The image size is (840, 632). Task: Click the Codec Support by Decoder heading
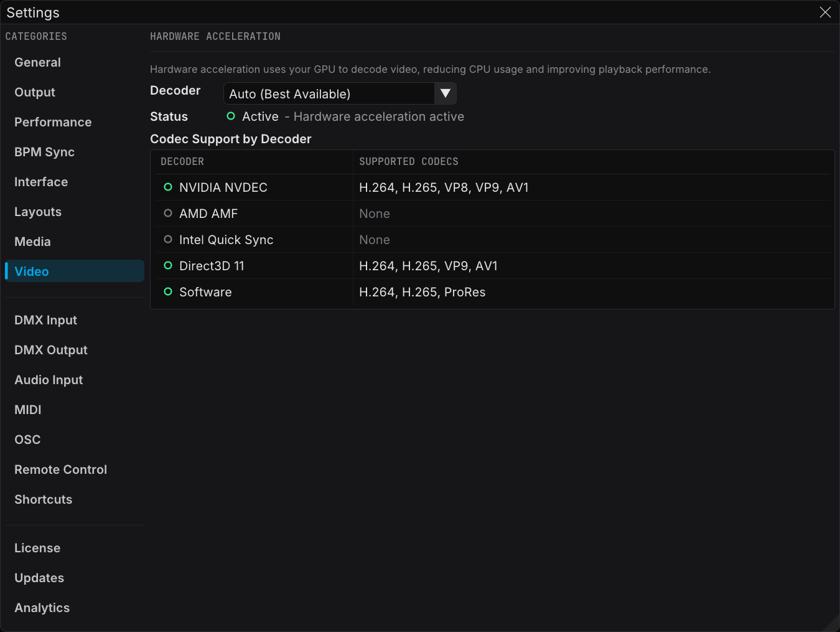pyautogui.click(x=231, y=139)
